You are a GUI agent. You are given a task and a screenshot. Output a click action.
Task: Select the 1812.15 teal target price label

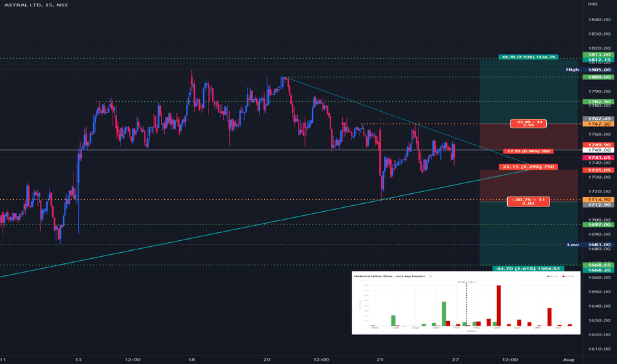[x=598, y=60]
